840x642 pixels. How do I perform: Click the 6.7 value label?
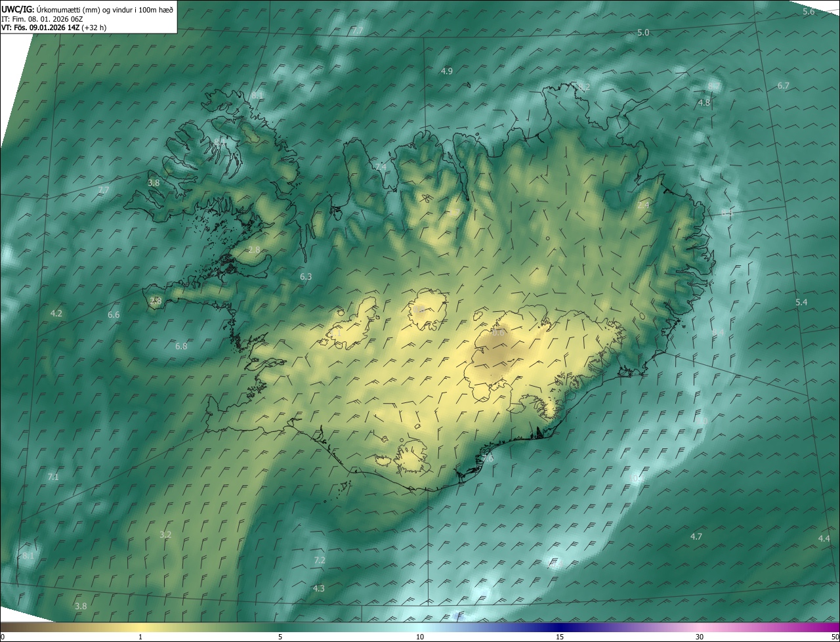pyautogui.click(x=784, y=86)
